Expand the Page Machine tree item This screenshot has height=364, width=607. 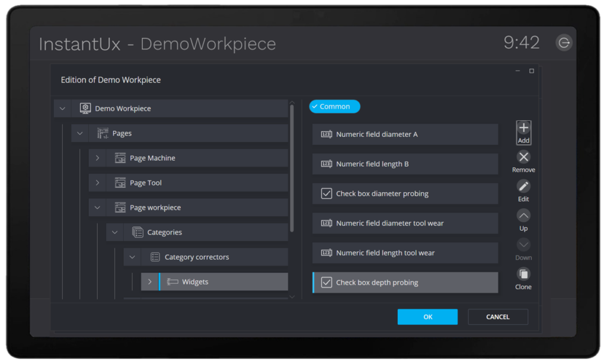(x=97, y=158)
